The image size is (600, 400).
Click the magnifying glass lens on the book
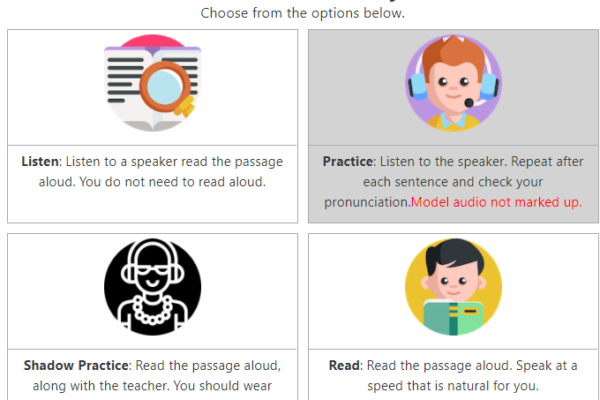[x=165, y=87]
